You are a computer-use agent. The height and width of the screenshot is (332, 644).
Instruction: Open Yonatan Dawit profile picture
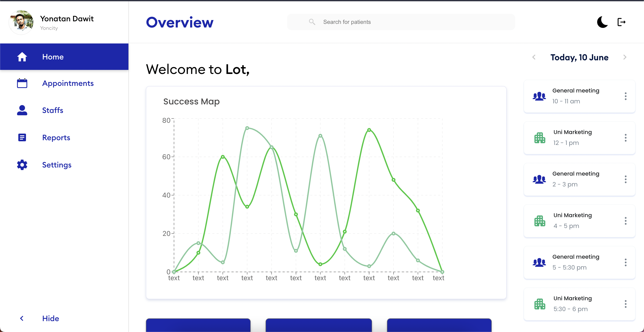[21, 22]
